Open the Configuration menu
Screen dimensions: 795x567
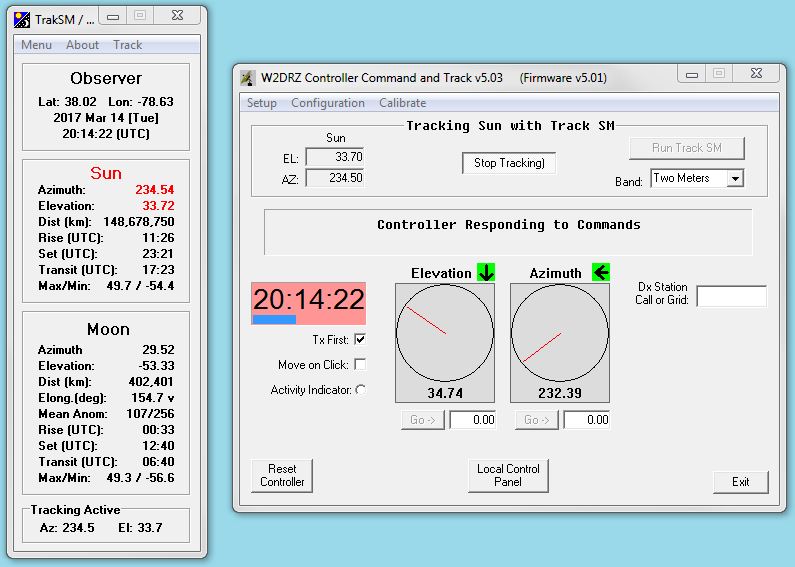328,103
